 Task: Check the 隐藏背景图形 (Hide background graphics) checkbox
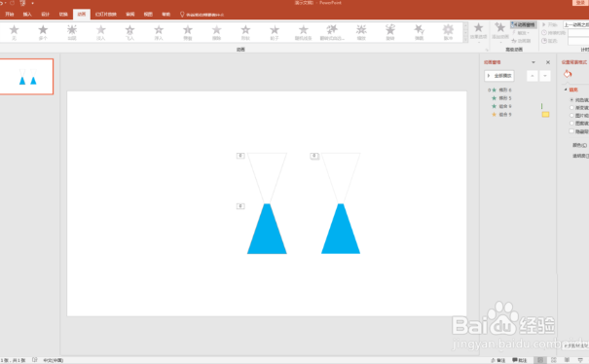(571, 131)
